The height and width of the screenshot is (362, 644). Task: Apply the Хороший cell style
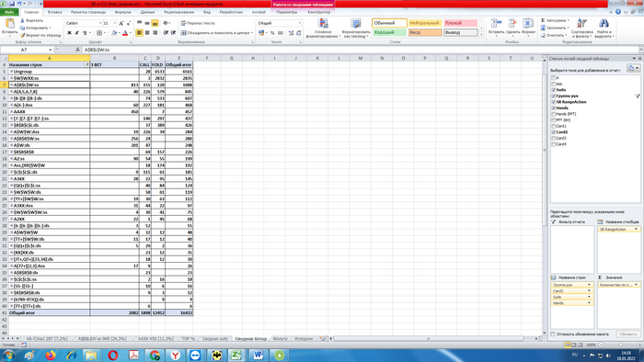[x=389, y=32]
